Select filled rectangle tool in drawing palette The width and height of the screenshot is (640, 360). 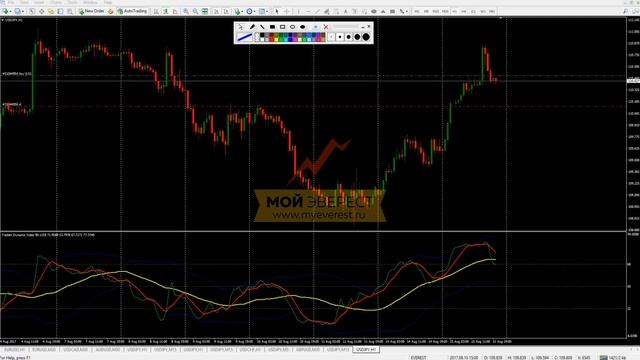[x=272, y=27]
